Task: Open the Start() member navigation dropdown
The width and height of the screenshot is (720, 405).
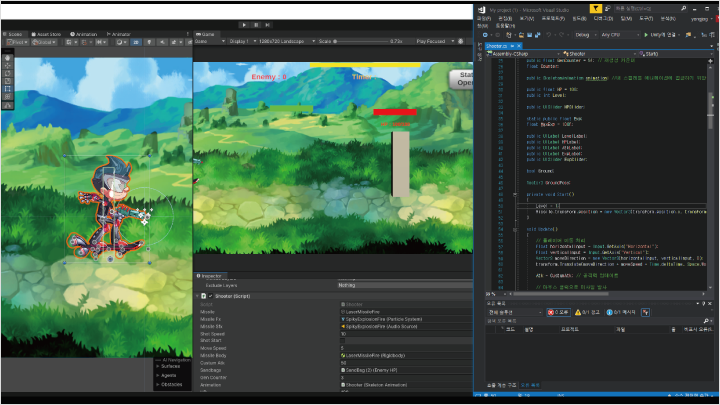Action: tap(675, 54)
